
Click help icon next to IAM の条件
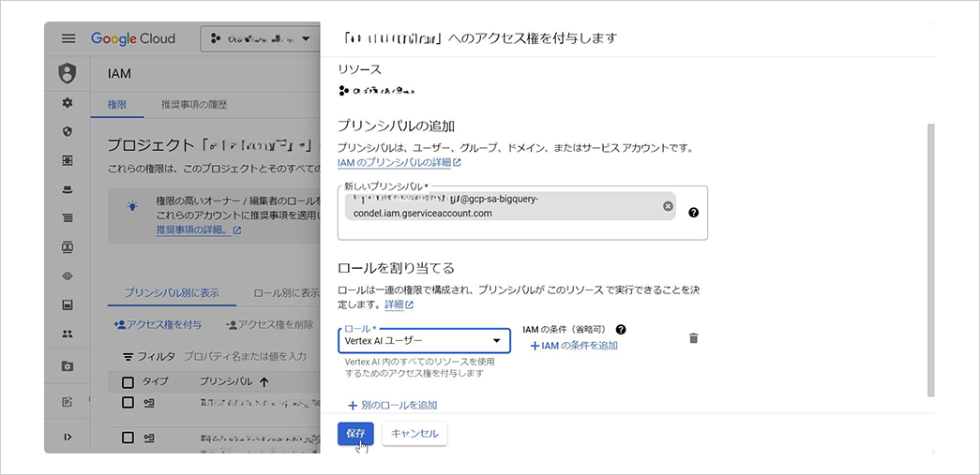click(621, 330)
